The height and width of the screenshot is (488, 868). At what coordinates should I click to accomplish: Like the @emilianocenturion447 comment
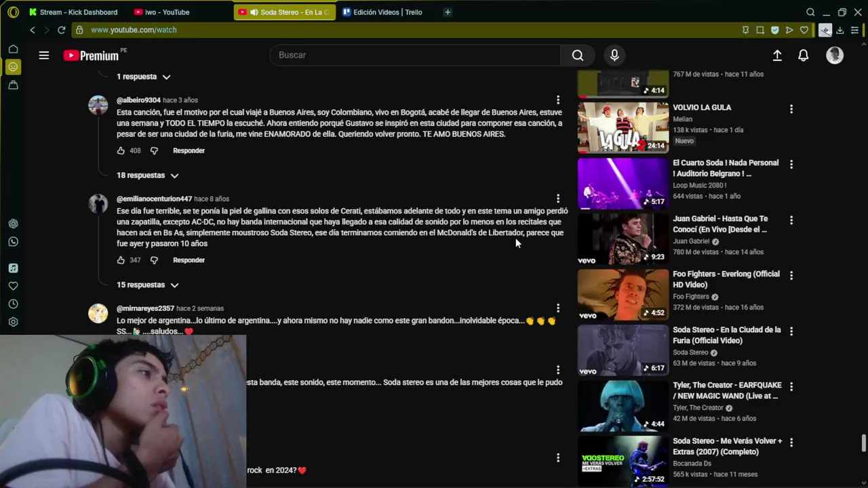tap(121, 260)
